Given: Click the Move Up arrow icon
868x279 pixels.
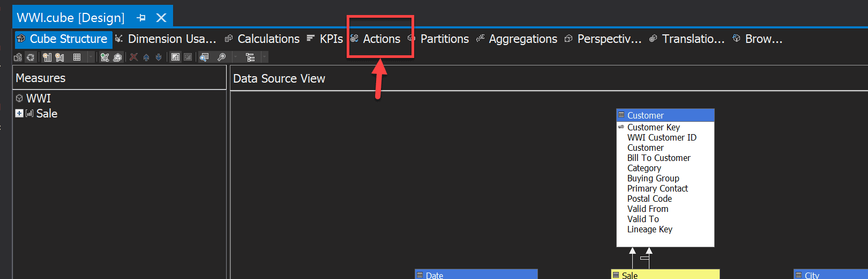Looking at the screenshot, I should [x=146, y=57].
